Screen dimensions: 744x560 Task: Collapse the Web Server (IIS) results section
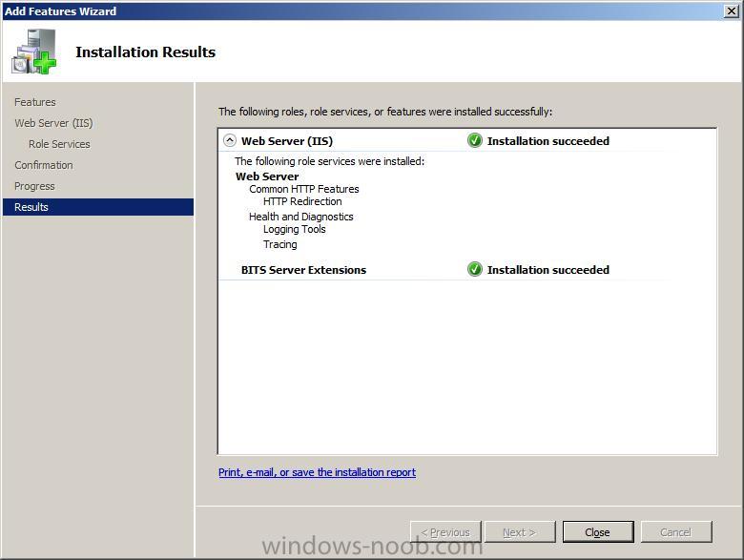[x=230, y=140]
